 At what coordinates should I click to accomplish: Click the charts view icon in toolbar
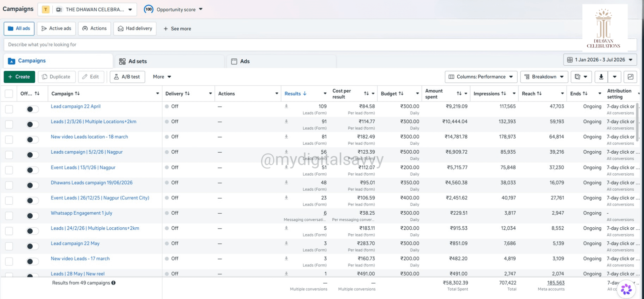(630, 77)
